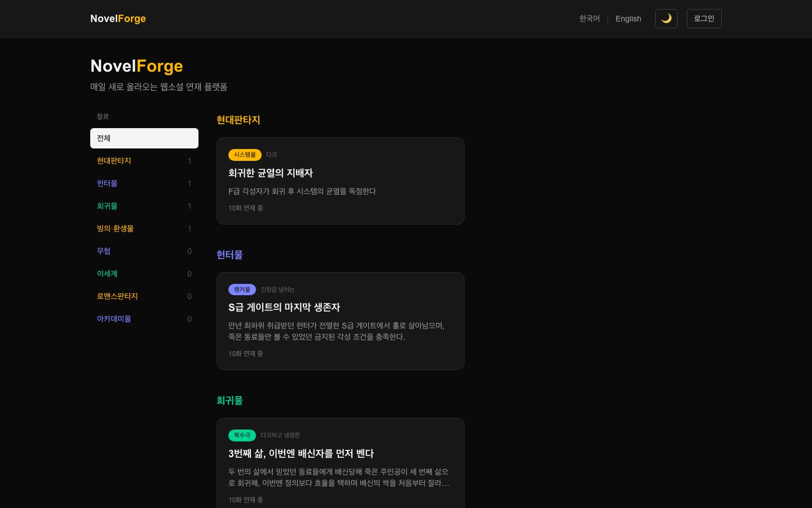Filter by 무협 genre

(144, 251)
